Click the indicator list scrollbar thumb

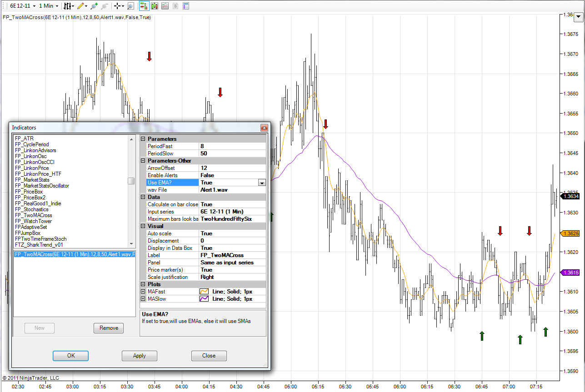(x=131, y=181)
